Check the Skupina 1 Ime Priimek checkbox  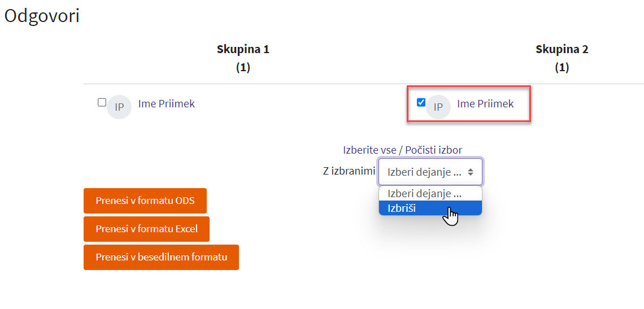point(102,102)
